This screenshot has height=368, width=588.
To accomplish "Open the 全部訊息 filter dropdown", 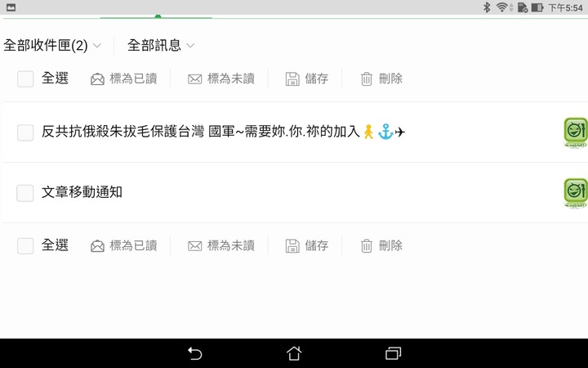I will pyautogui.click(x=161, y=46).
